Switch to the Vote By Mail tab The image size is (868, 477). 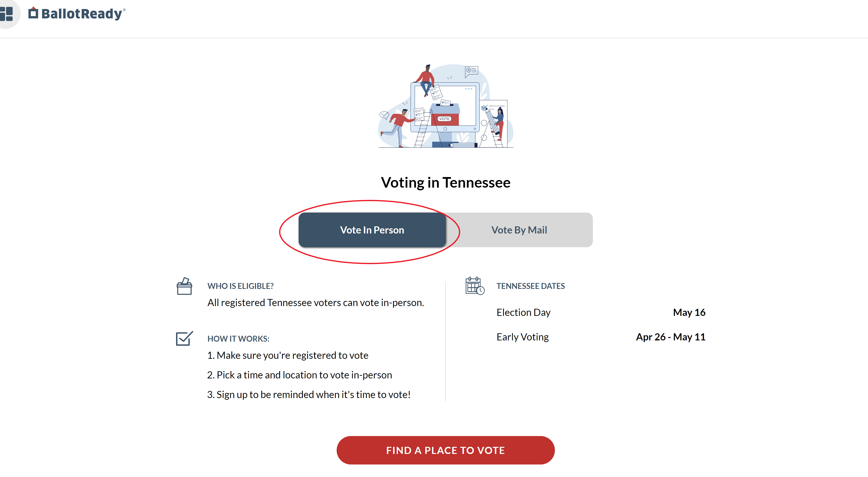pos(519,230)
